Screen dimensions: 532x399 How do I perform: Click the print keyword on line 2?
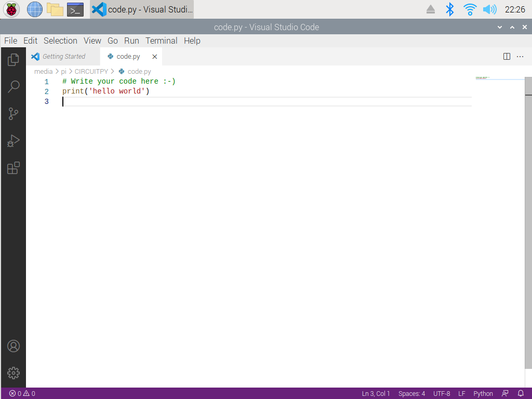[x=73, y=91]
